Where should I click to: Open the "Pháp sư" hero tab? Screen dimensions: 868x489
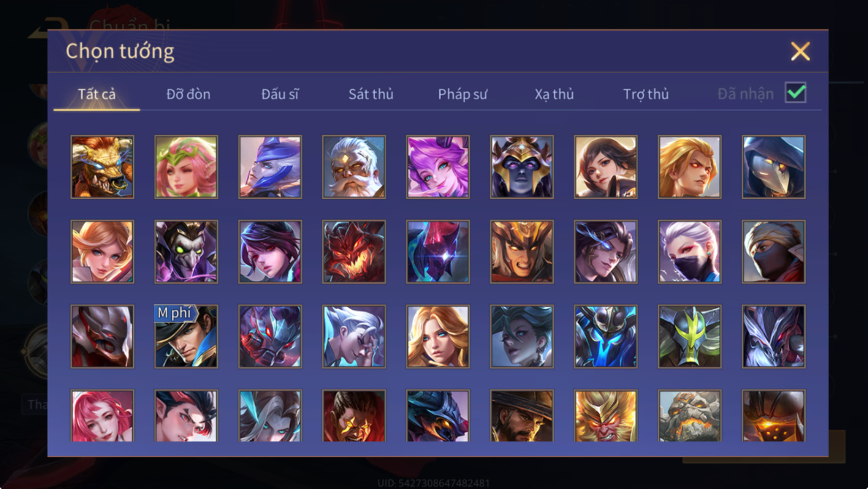pos(462,94)
